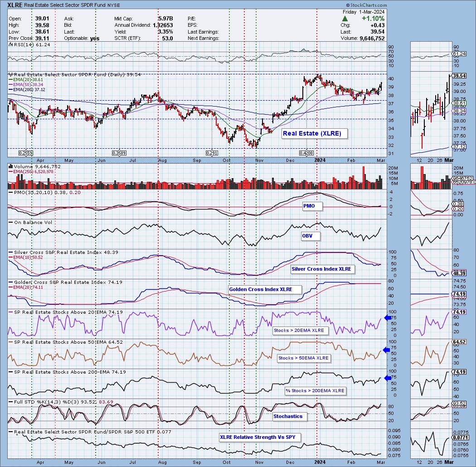Screen dimensions: 476x467
Task: Click the EMA(250) 6,520,978 volume legend
Action: pyautogui.click(x=31, y=171)
